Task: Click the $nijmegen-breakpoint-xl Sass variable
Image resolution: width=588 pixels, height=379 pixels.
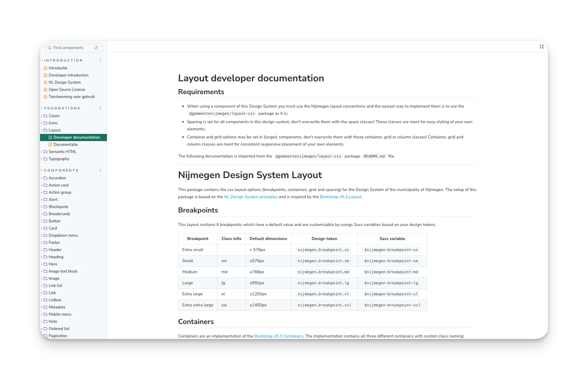Action: 391,294
